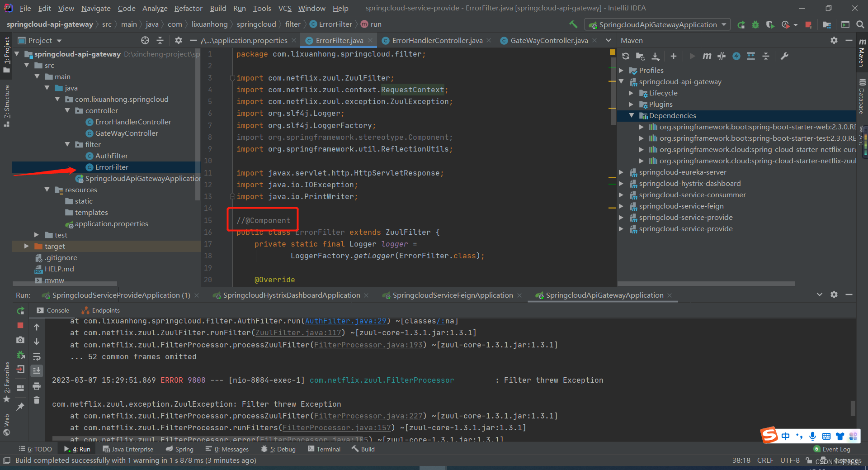868x470 pixels.
Task: Close the ErrorFilter.java tab
Action: (x=370, y=40)
